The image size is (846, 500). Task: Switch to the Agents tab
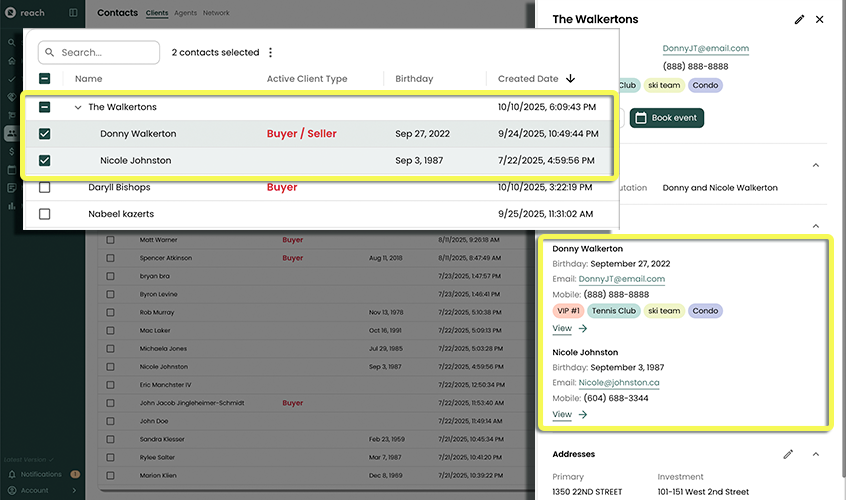pyautogui.click(x=185, y=14)
